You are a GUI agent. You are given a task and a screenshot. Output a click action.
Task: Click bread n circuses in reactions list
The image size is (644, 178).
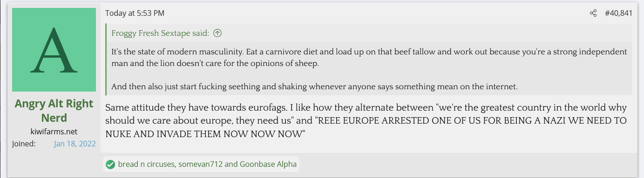(147, 164)
